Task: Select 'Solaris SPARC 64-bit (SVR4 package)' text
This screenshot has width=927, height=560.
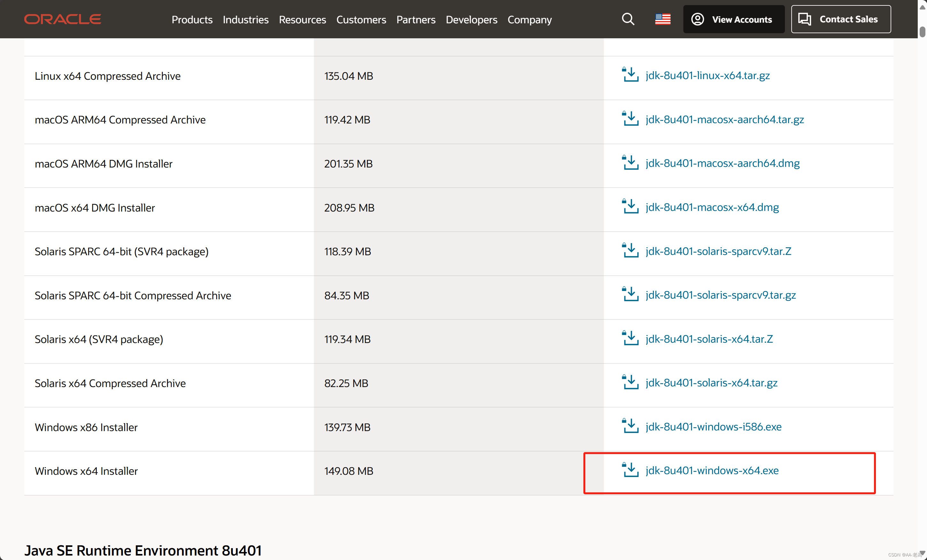Action: [x=122, y=252]
